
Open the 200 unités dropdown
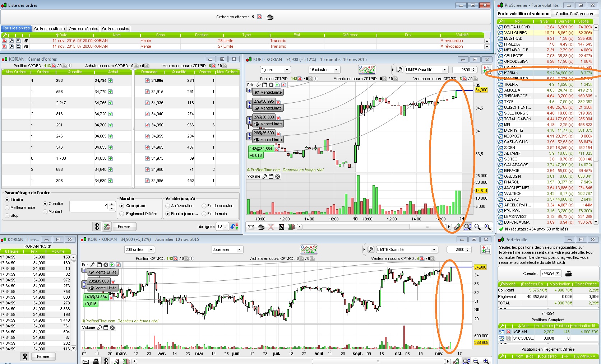click(139, 249)
